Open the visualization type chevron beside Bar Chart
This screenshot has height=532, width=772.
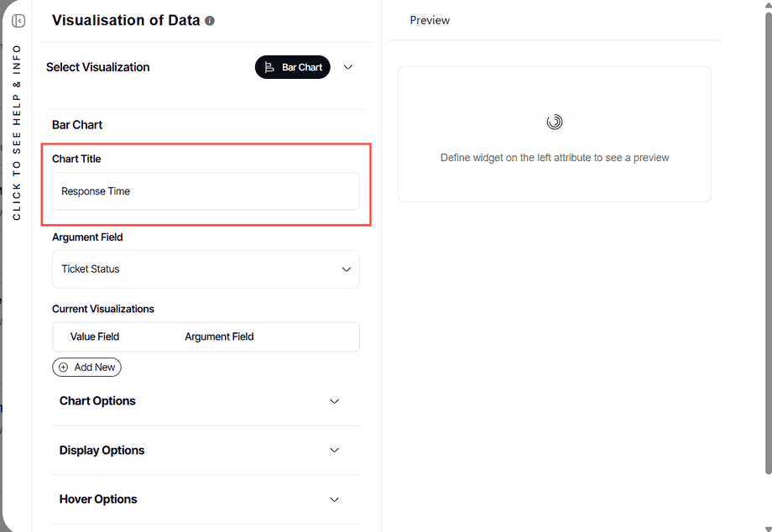pos(349,67)
